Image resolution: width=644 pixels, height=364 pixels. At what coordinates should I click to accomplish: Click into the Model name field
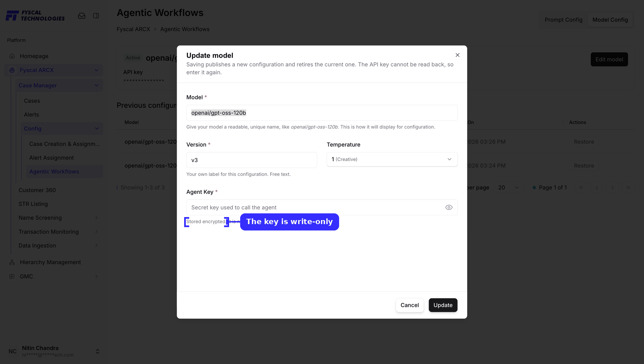322,113
